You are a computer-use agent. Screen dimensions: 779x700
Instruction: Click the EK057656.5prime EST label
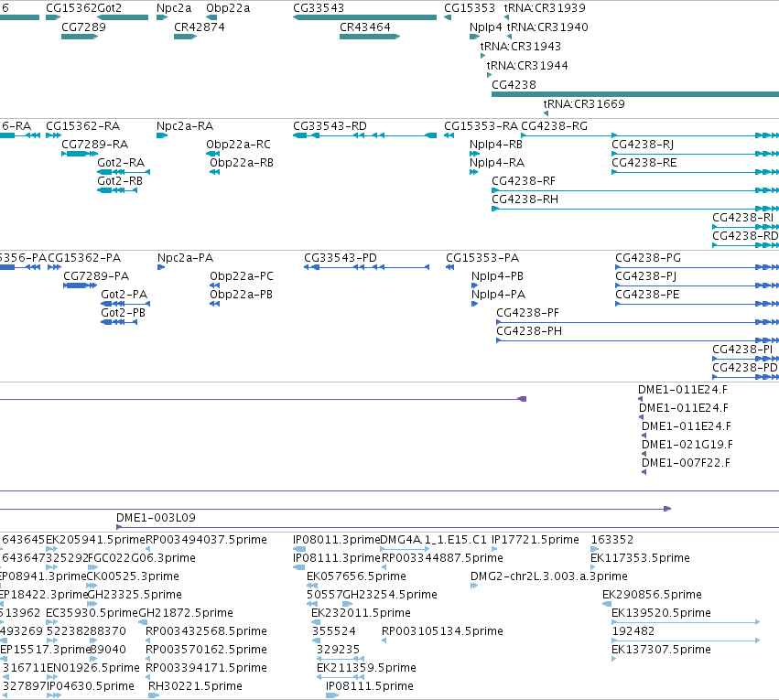click(356, 576)
